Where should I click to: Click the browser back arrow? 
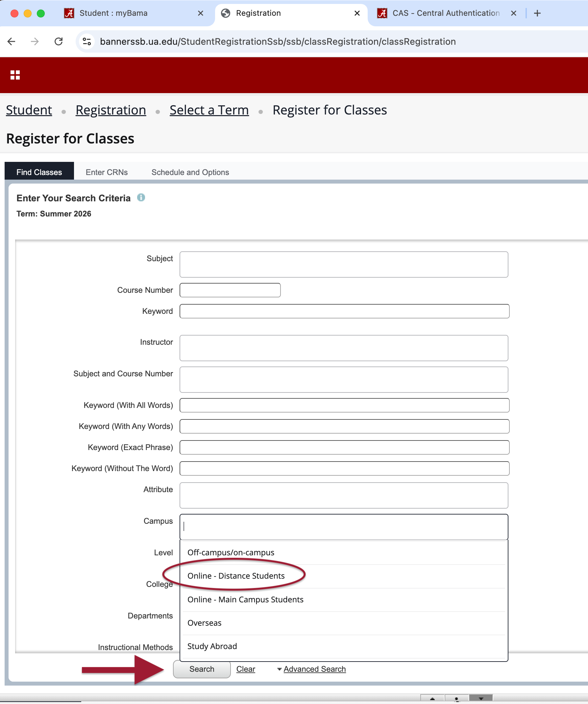click(x=12, y=41)
